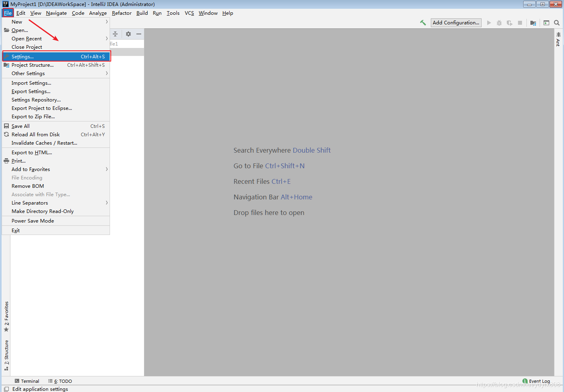Select Close Project menu entry
The image size is (564, 392).
(56, 47)
